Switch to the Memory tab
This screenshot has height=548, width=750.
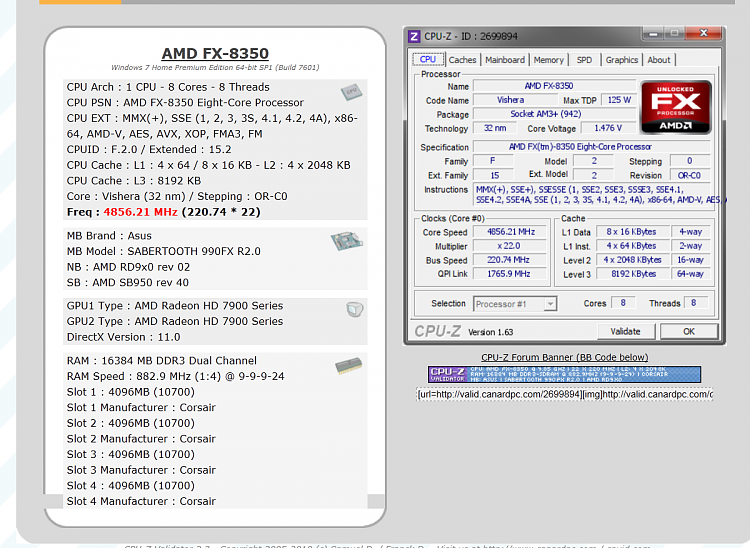click(x=549, y=60)
